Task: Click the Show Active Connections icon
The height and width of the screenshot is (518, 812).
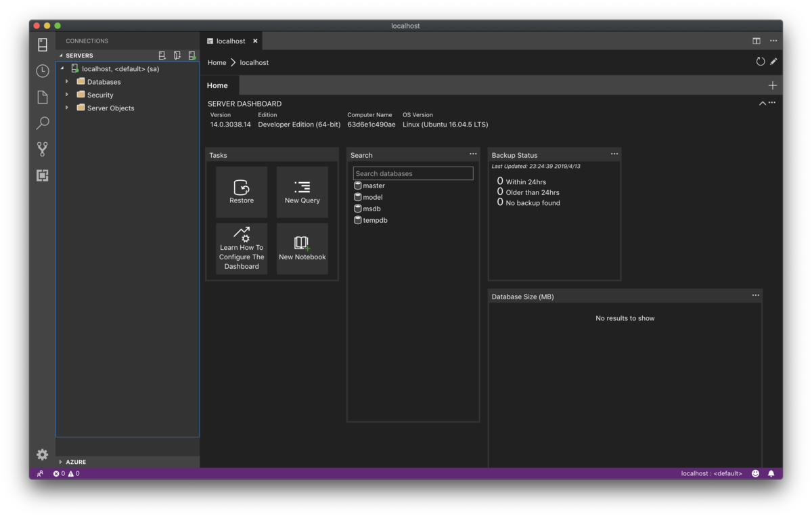Action: click(192, 56)
